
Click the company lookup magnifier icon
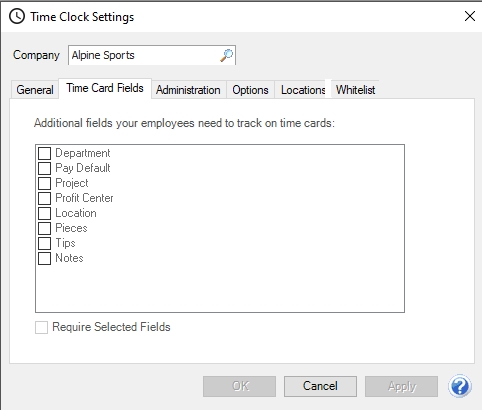(x=227, y=55)
